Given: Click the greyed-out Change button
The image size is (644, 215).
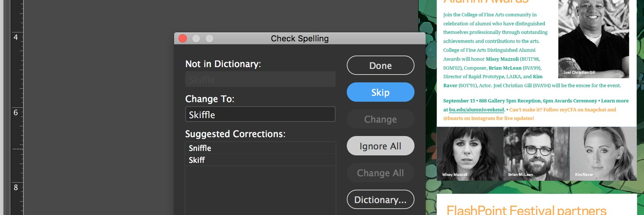Looking at the screenshot, I should click(380, 119).
